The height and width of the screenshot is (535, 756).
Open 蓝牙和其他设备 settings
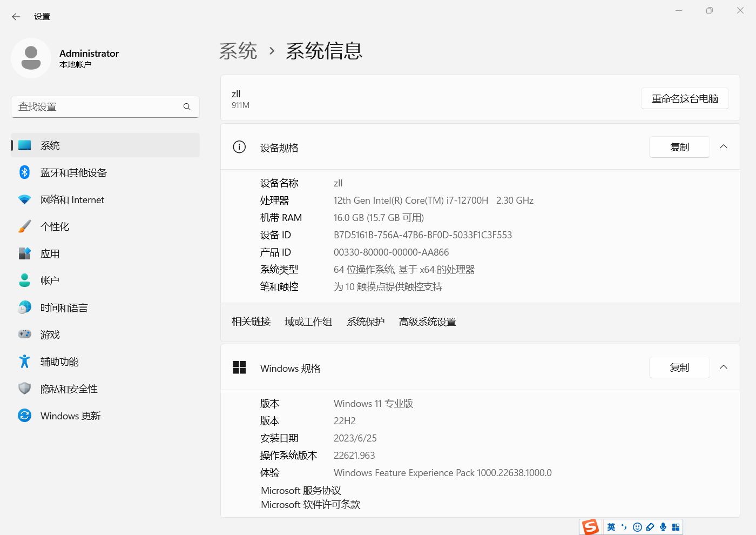click(73, 173)
